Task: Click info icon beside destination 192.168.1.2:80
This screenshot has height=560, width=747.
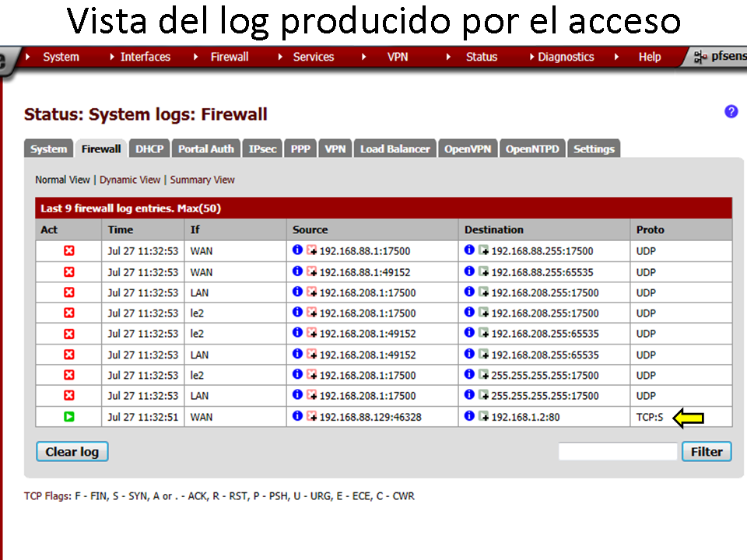Action: coord(469,416)
